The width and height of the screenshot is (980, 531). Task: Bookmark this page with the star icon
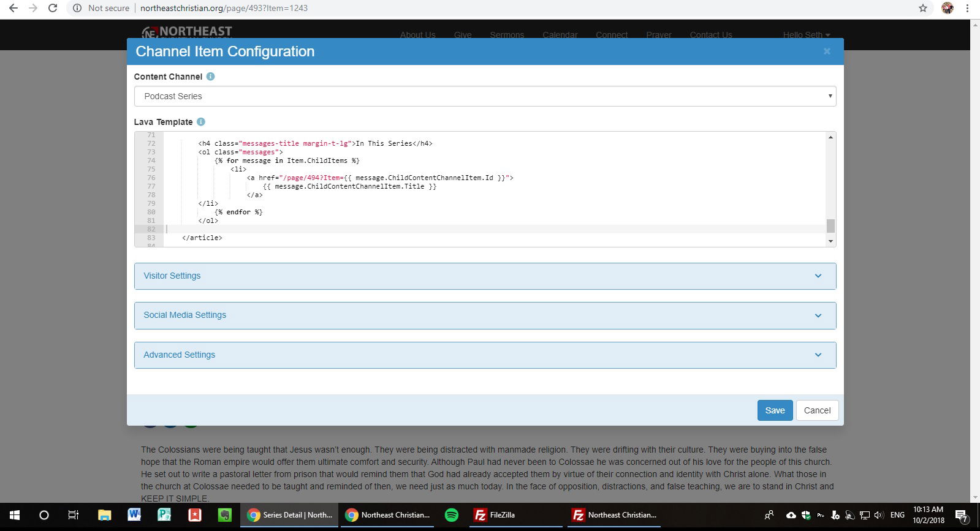[x=922, y=8]
